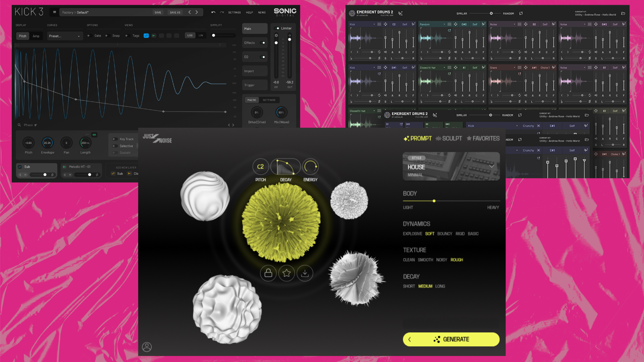
Task: Click the magnifier zoom icon near Phase
Action: (19, 125)
